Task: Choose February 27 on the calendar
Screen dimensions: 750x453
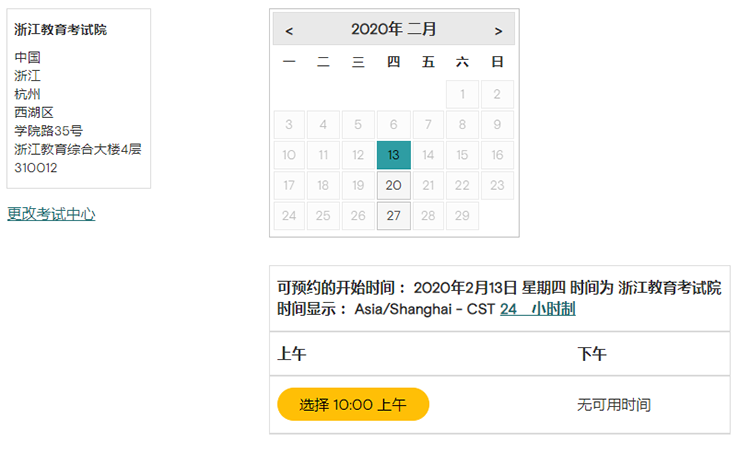Action: 394,216
